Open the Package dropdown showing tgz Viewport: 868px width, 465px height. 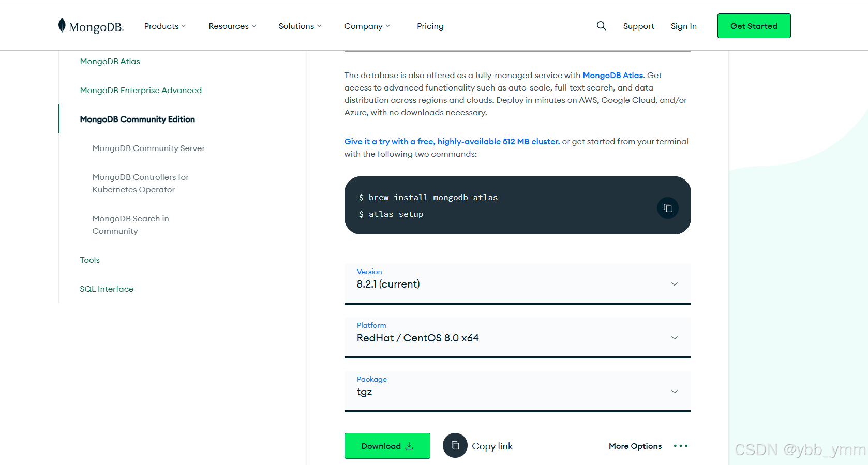point(518,391)
